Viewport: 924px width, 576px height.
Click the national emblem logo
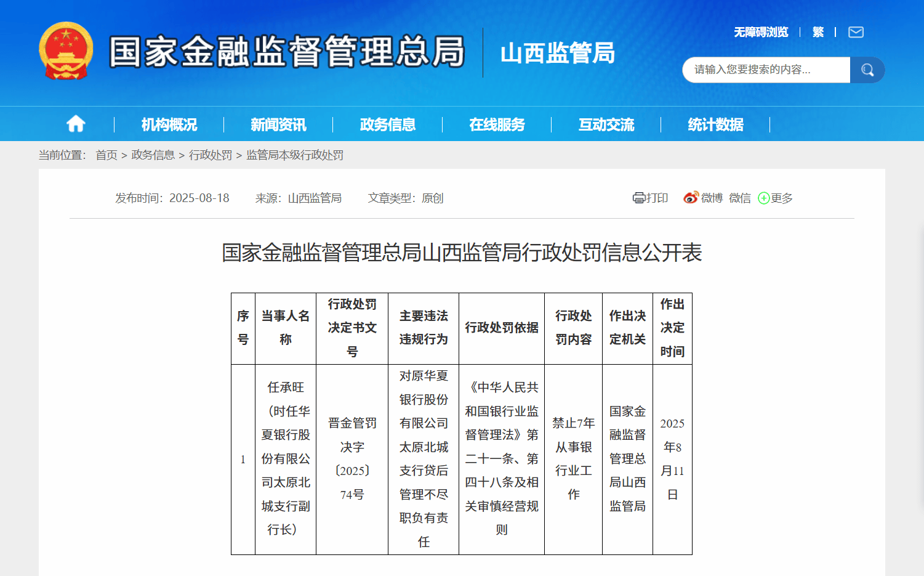tap(66, 52)
